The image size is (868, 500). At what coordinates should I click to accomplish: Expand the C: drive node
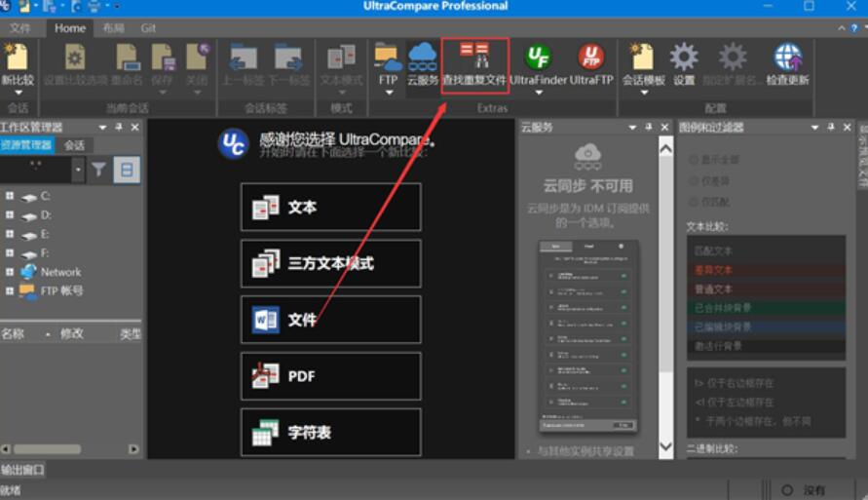(10, 196)
